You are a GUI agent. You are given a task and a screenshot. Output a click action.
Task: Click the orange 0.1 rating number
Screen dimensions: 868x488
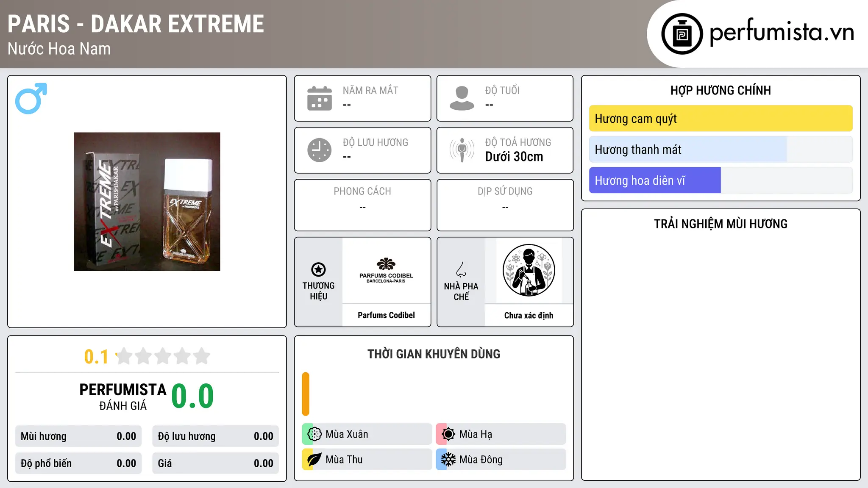(96, 357)
